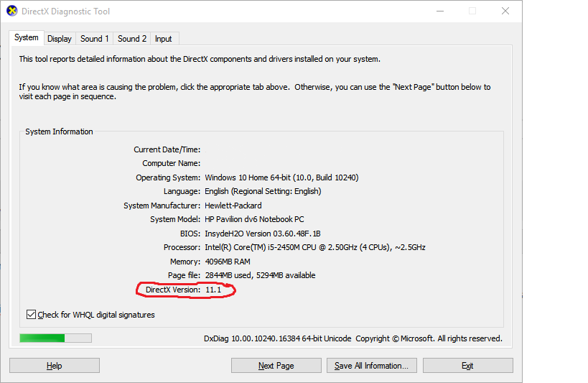Click the 4096MB RAM memory value
The width and height of the screenshot is (588, 383).
point(228,262)
